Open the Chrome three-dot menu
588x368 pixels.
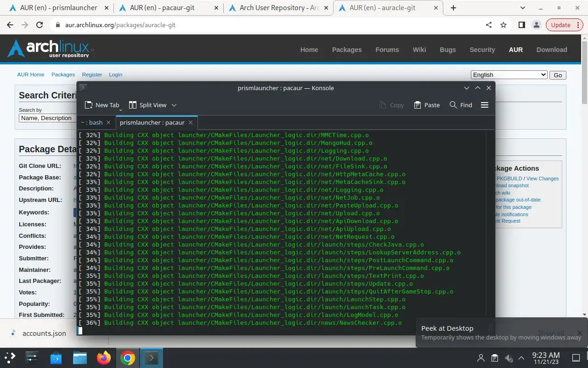point(578,25)
